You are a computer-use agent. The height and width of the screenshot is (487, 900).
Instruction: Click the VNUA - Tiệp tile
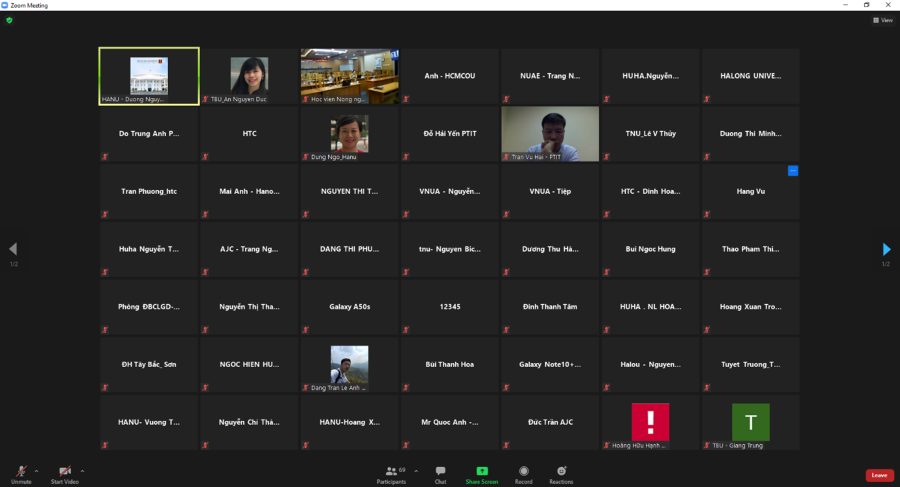coord(550,191)
